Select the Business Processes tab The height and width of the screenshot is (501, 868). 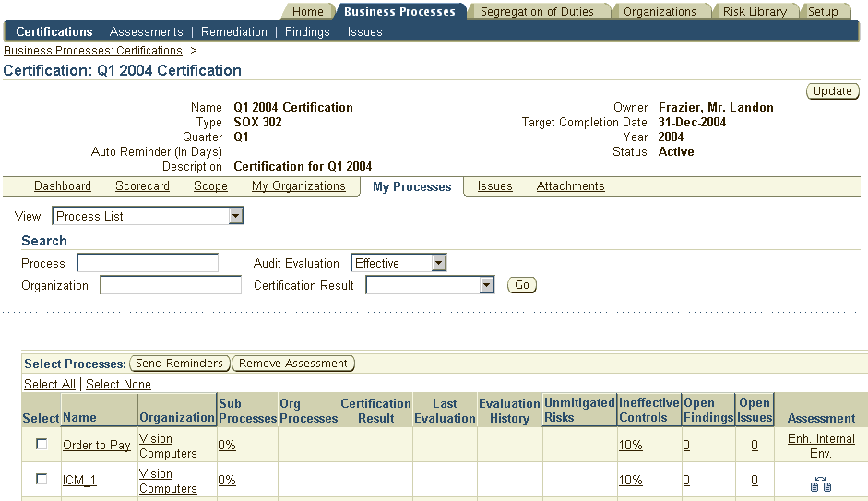coord(399,12)
